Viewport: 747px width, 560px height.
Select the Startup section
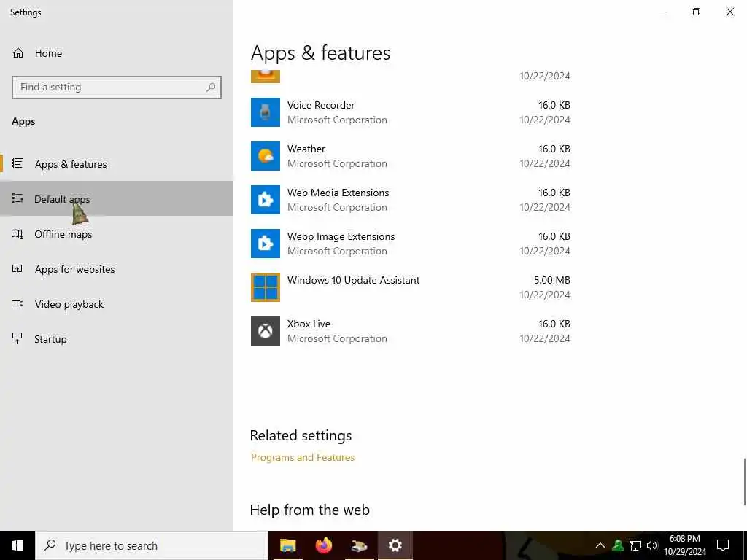[117, 339]
